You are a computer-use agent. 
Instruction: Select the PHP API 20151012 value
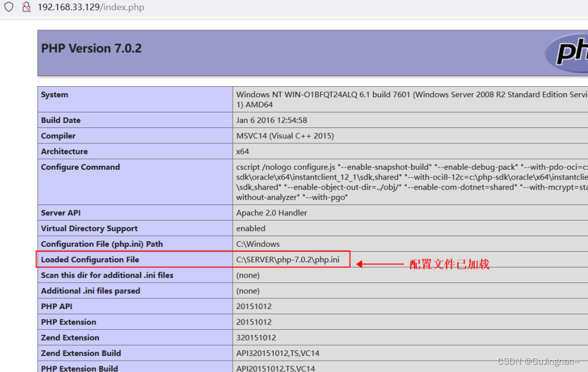[250, 306]
